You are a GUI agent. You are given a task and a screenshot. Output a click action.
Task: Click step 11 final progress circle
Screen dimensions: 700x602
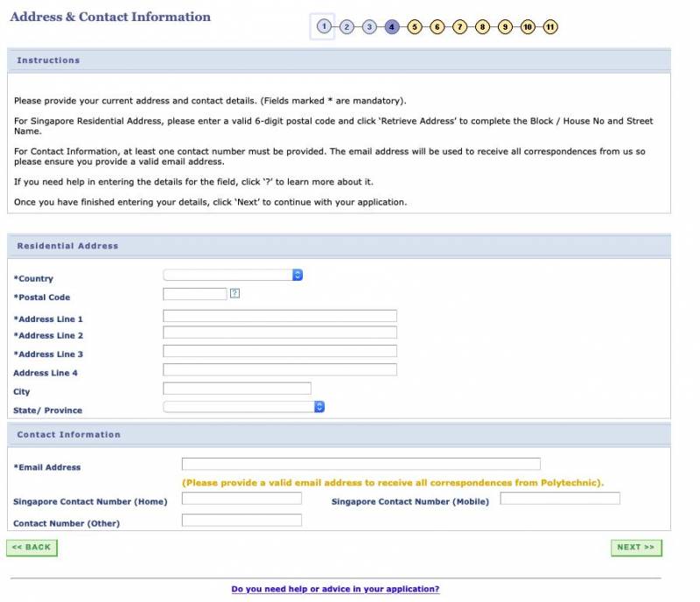point(550,27)
